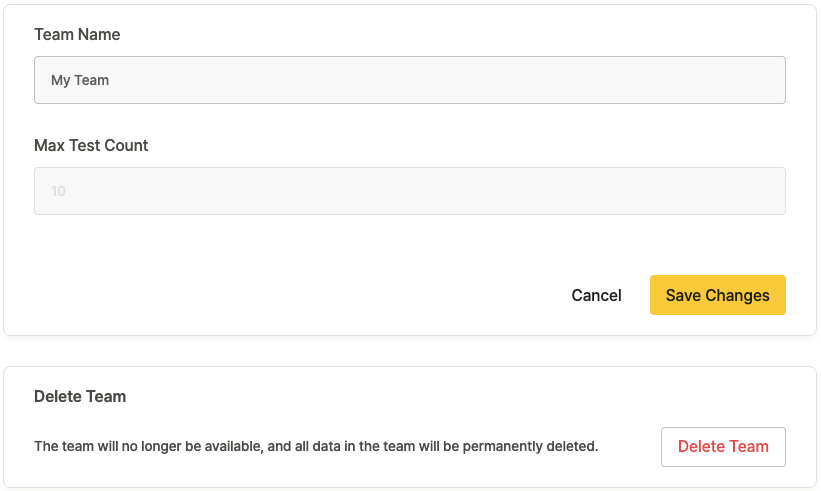Select the text box containing My Team
The image size is (821, 491).
click(410, 80)
